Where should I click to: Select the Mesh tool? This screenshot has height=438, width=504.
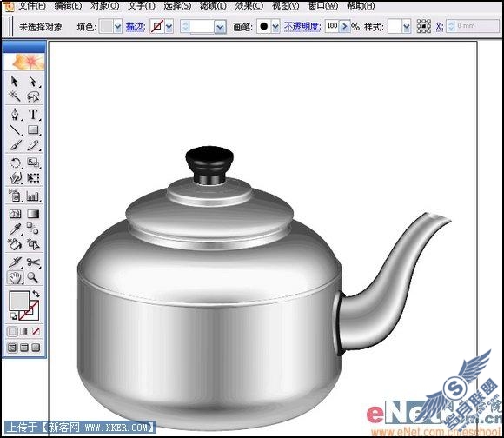tap(15, 214)
